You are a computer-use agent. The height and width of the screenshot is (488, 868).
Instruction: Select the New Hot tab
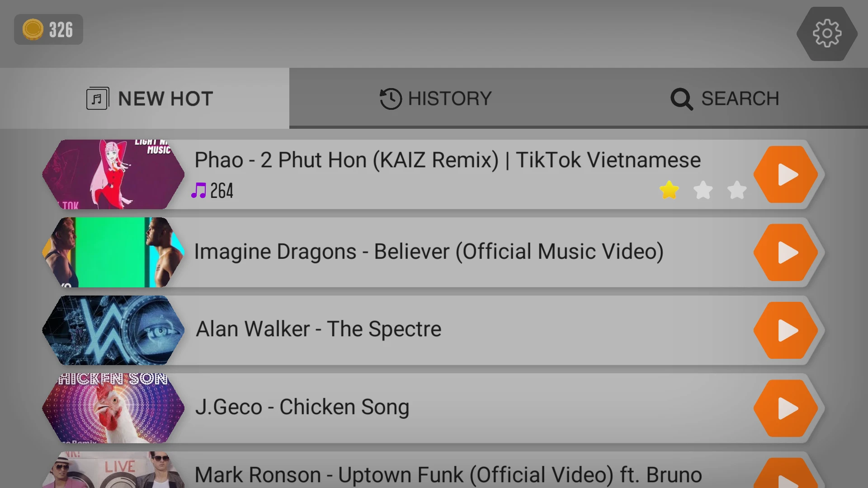click(x=150, y=99)
